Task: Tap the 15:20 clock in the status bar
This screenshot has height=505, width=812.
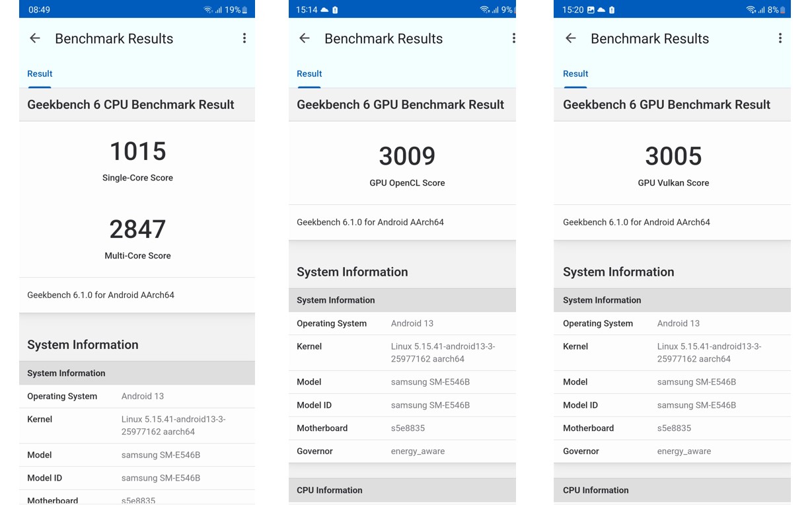Action: coord(573,10)
